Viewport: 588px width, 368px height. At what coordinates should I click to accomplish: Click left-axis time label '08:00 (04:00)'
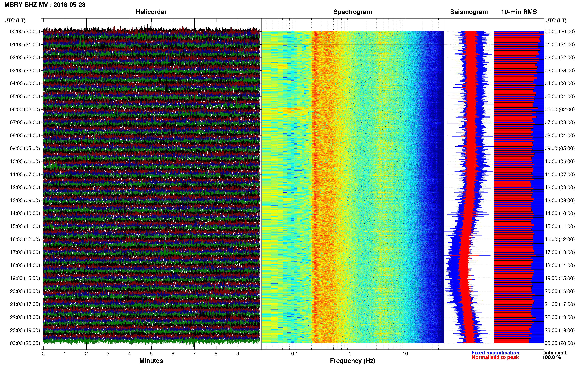pyautogui.click(x=25, y=135)
